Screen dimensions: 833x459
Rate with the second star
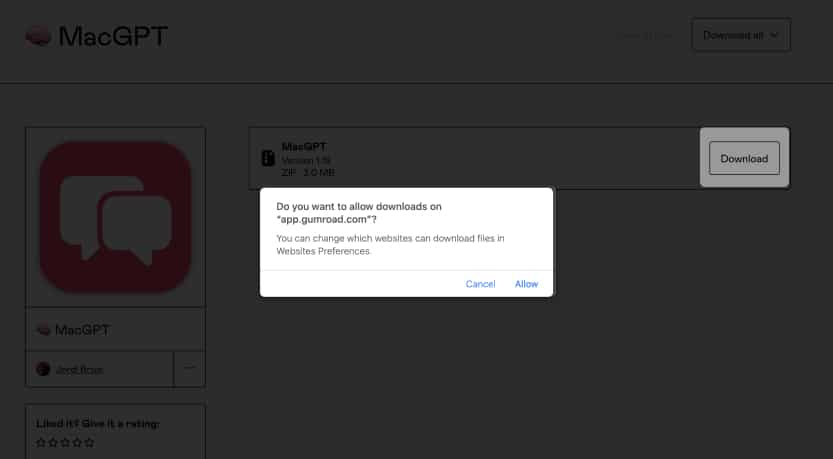(53, 442)
